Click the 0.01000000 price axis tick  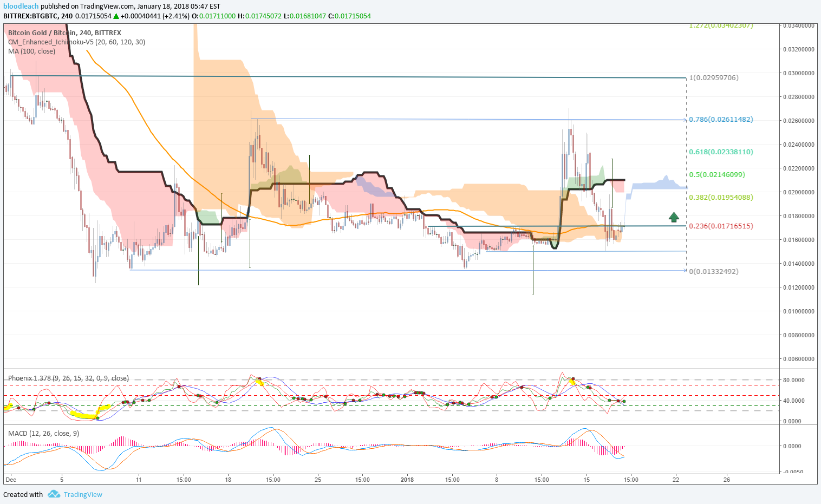click(x=799, y=311)
